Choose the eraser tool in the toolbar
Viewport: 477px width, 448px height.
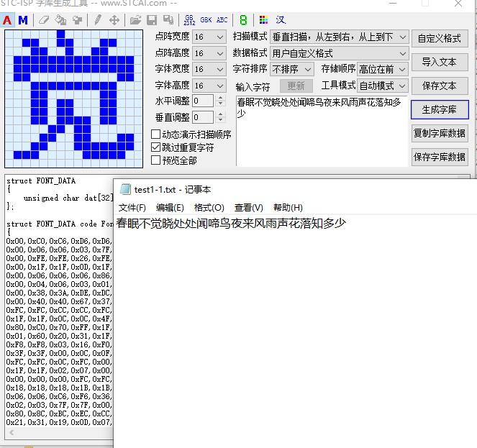[44, 20]
